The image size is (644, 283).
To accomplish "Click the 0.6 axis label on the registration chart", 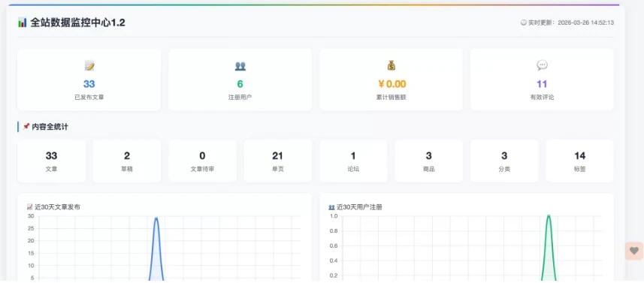I will coord(334,245).
